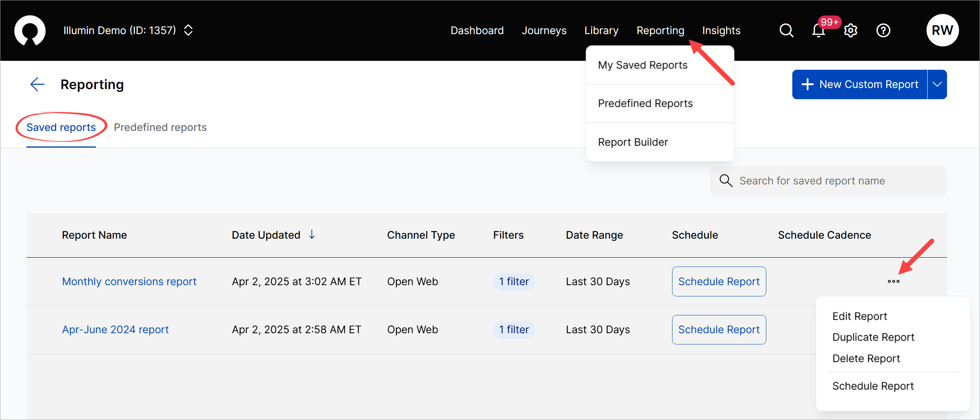Viewport: 980px width, 420px height.
Task: Click the help question mark icon
Action: pyautogui.click(x=883, y=31)
